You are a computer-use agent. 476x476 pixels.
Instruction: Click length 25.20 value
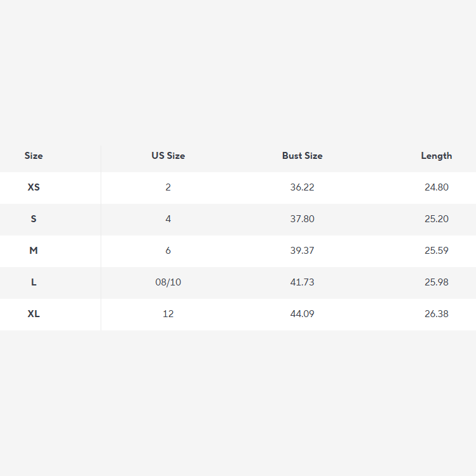click(436, 219)
